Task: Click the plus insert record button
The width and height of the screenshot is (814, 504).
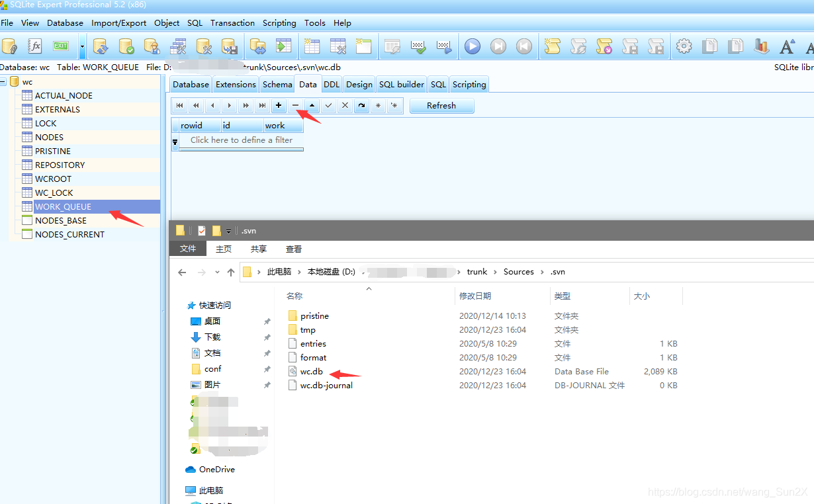Action: click(279, 106)
